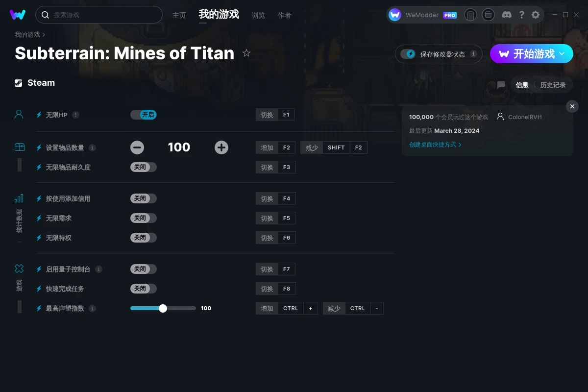The height and width of the screenshot is (392, 588).
Task: Adjust the 最高声望指数 slider
Action: point(163,308)
